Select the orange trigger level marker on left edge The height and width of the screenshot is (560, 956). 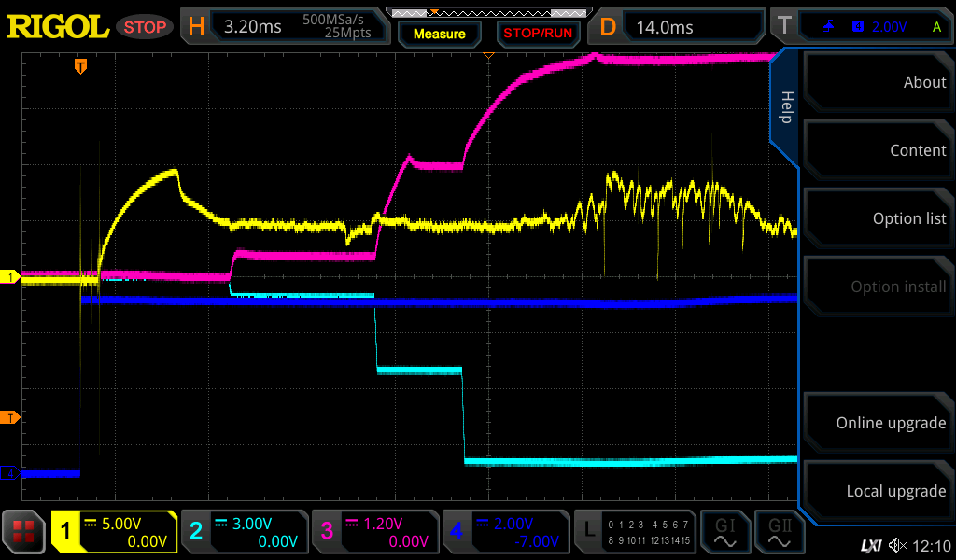click(10, 417)
